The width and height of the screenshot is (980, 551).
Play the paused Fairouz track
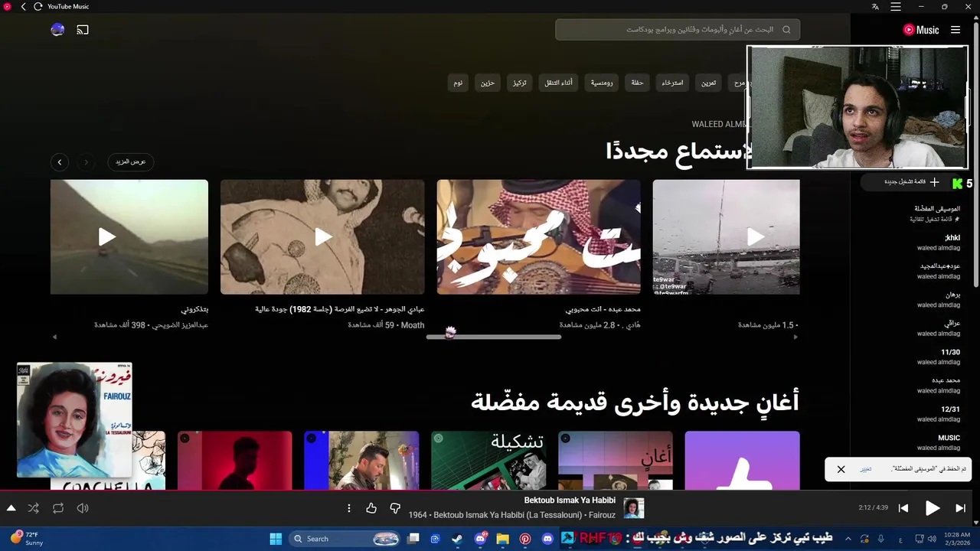[932, 508]
